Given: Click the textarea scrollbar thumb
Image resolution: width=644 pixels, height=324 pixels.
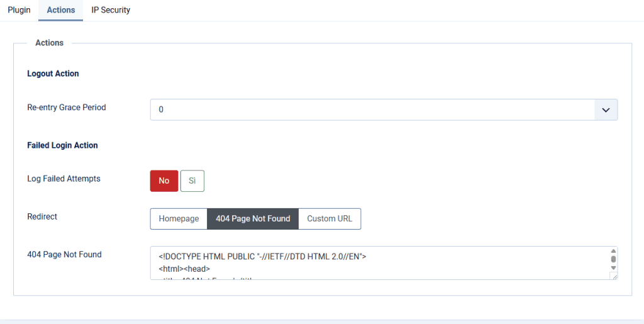Looking at the screenshot, I should pyautogui.click(x=613, y=259).
